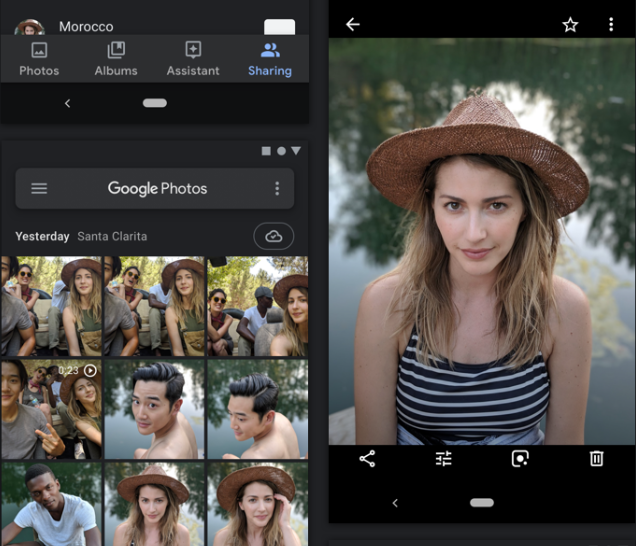
Task: Open the edit adjustments sliders icon
Action: coord(444,459)
